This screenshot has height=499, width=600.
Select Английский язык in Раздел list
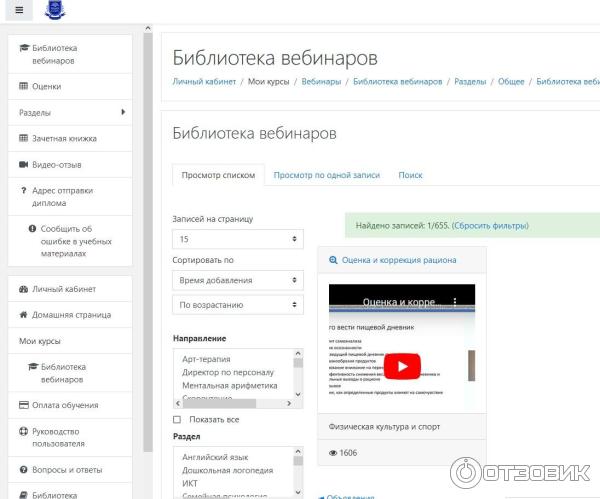coord(215,457)
